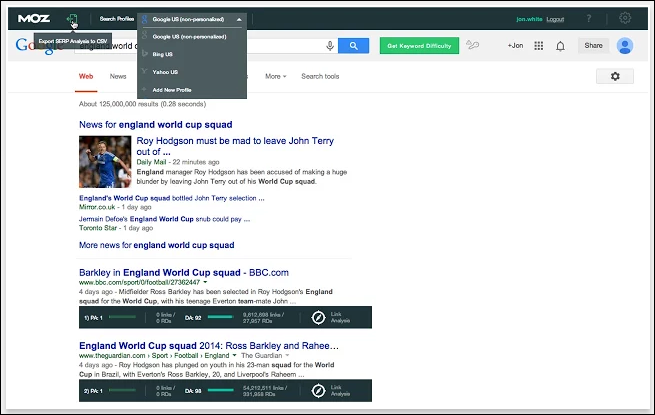Click the voice search microphone icon
This screenshot has height=415, width=655.
(330, 46)
